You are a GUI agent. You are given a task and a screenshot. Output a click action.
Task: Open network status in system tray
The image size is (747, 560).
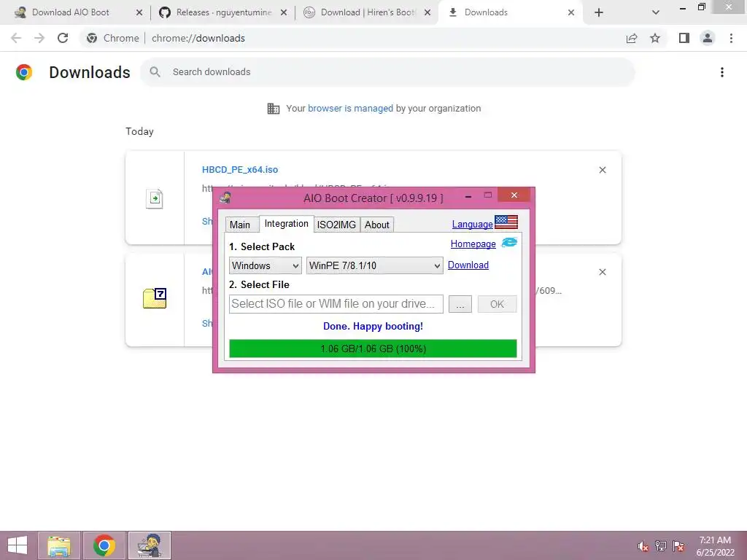click(x=660, y=546)
